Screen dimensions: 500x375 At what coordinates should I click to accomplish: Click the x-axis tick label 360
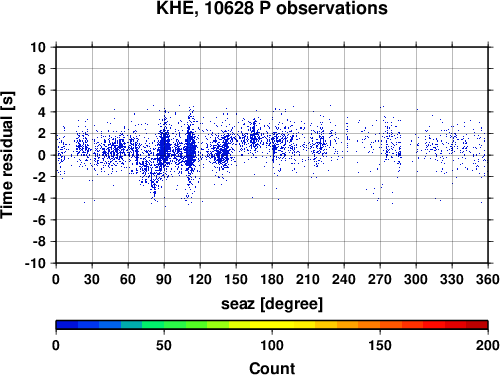(488, 279)
